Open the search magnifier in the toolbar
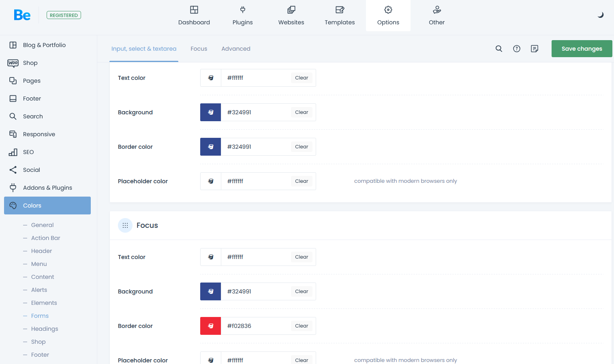The image size is (614, 364). click(x=499, y=49)
